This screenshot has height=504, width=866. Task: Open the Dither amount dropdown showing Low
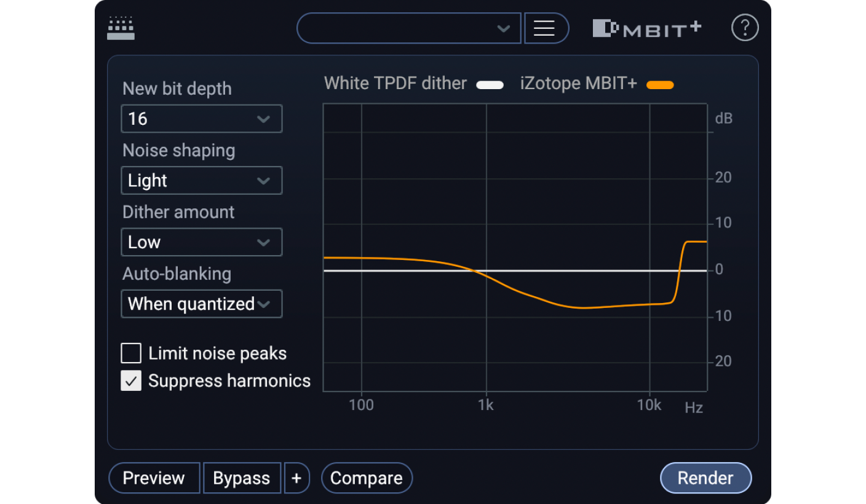201,242
